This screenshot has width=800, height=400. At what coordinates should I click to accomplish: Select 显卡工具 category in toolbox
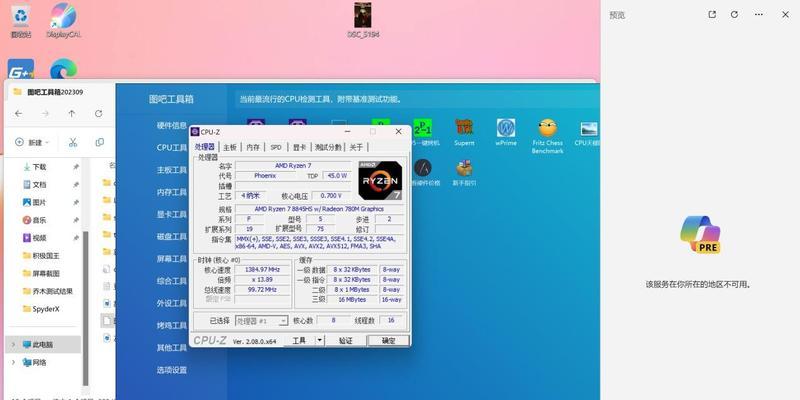click(x=171, y=214)
